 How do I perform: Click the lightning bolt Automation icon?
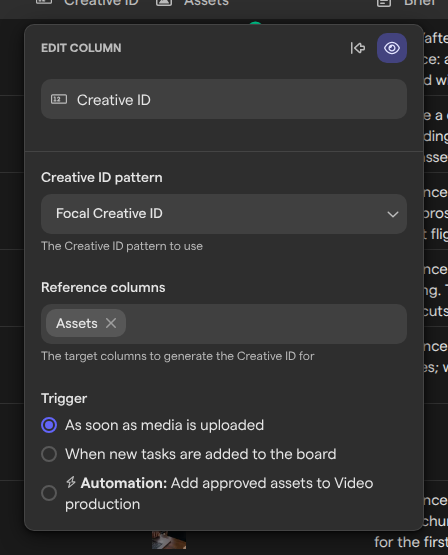click(x=71, y=482)
